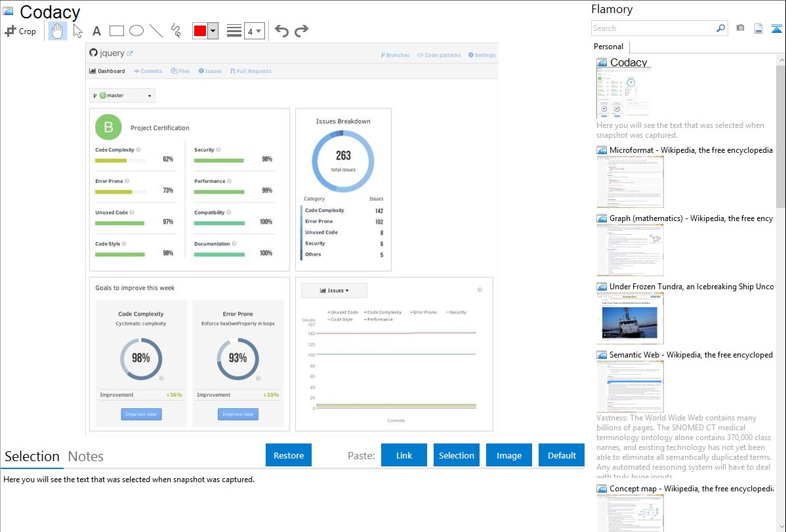Image resolution: width=786 pixels, height=532 pixels.
Task: Switch to the Personal tab
Action: (x=609, y=47)
